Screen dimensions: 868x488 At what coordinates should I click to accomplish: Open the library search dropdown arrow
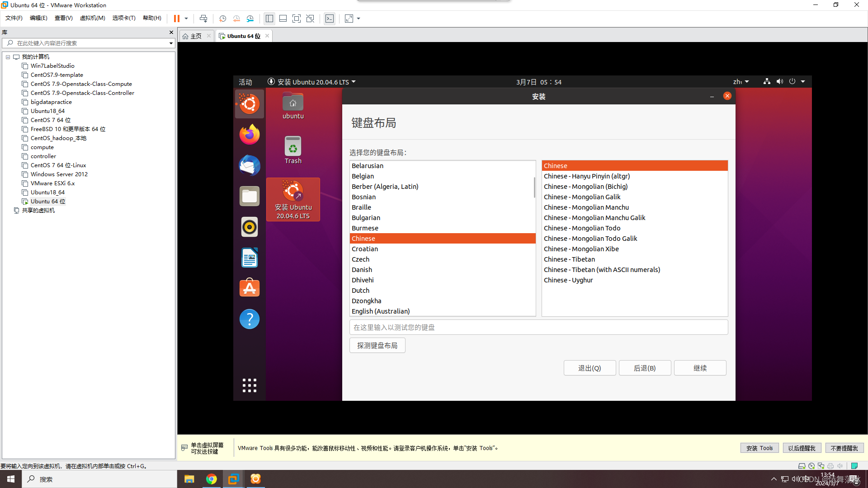click(x=171, y=43)
